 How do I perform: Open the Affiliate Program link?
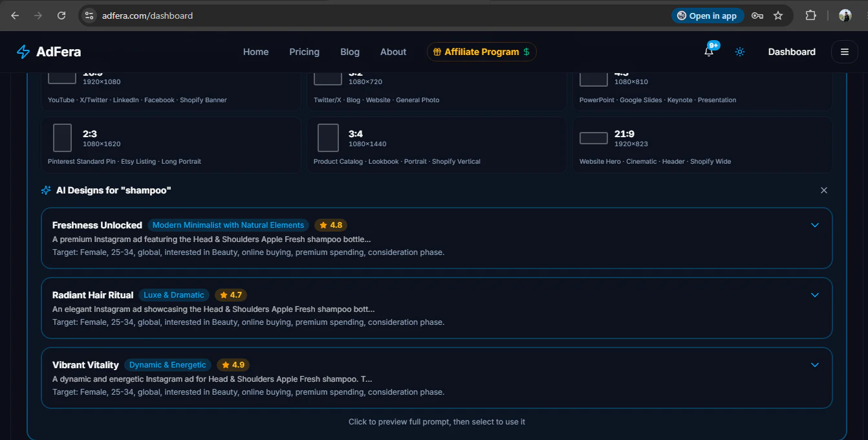pos(482,52)
